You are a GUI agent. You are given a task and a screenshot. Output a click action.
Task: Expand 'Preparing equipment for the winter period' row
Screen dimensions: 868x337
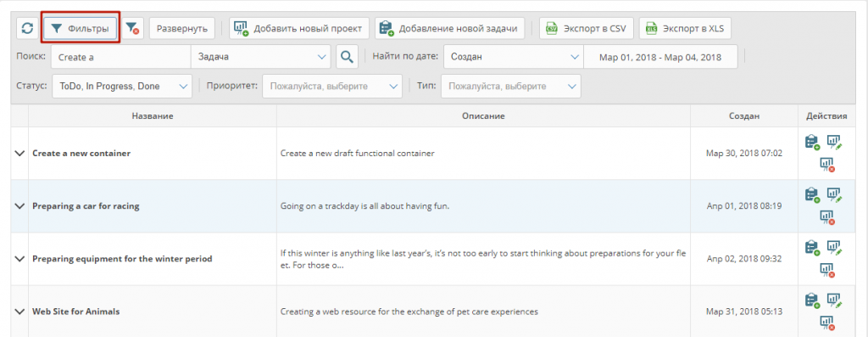point(20,259)
